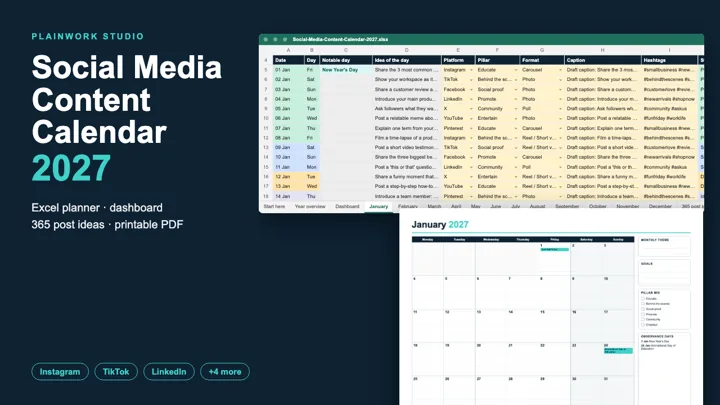Expand Poll format dropdown in 11 Jan row
This screenshot has height=405, width=720.
(560, 167)
